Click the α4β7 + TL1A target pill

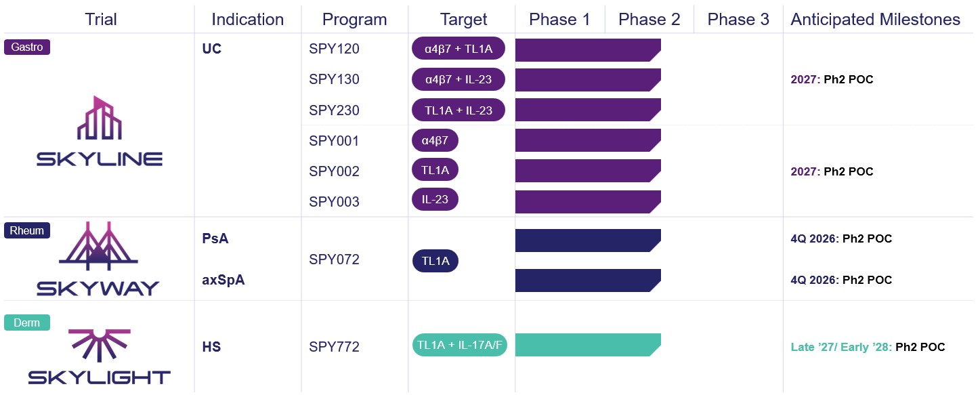459,49
